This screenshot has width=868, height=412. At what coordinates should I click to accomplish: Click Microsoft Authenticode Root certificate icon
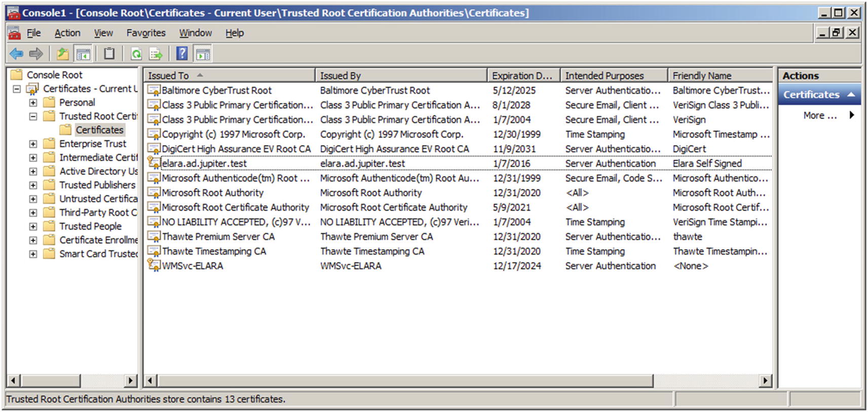point(154,178)
